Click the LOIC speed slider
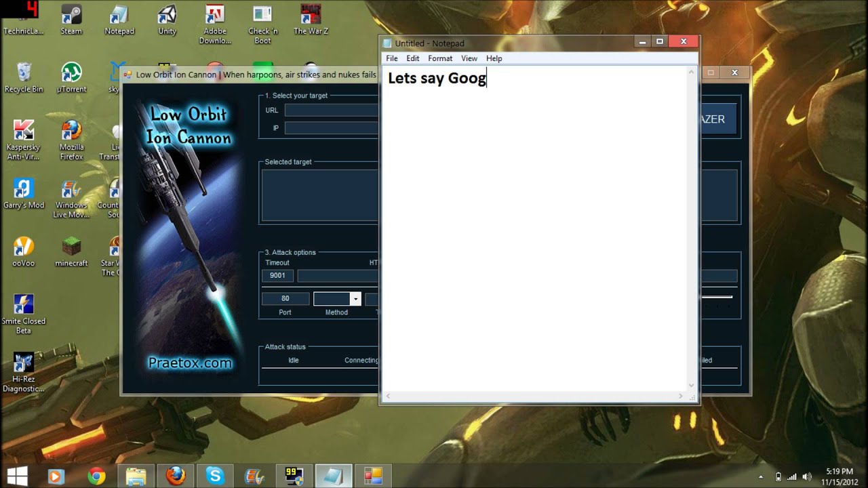Image resolution: width=868 pixels, height=488 pixels. click(716, 297)
